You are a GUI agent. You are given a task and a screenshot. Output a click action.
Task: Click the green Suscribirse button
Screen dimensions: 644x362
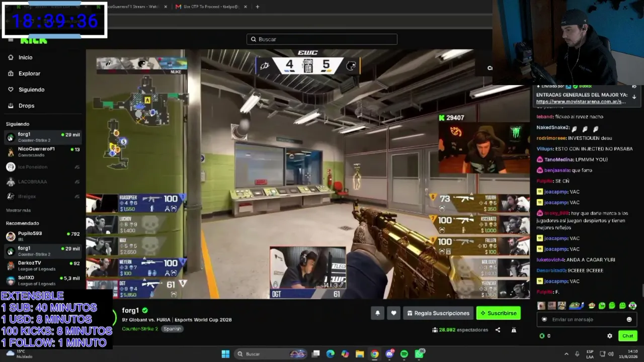pos(499,313)
